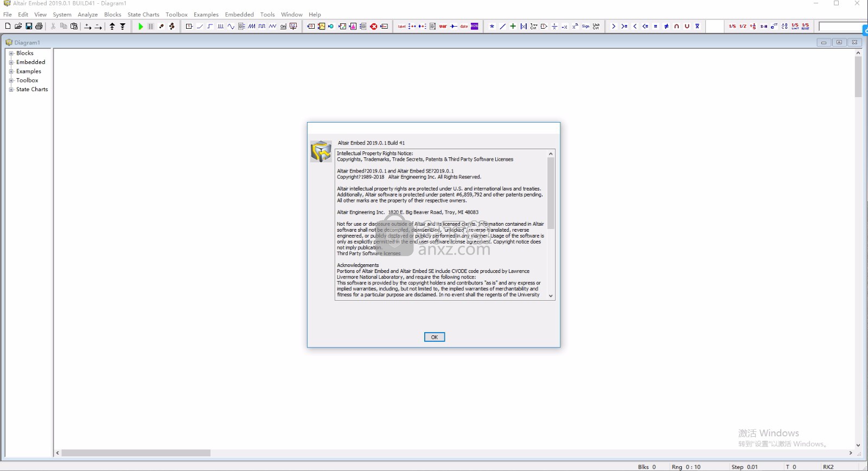
Task: Print the diagram with the printer icon
Action: click(x=39, y=26)
